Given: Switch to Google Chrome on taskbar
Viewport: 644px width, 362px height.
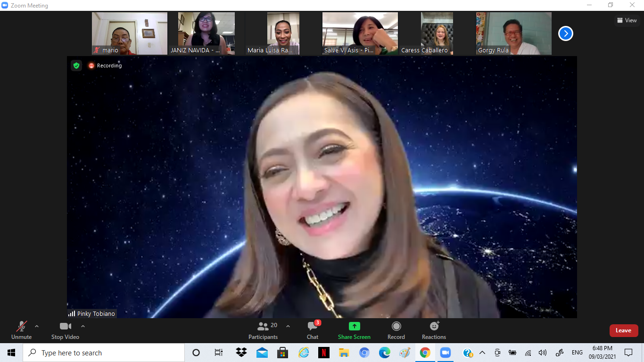Looking at the screenshot, I should coord(425,353).
